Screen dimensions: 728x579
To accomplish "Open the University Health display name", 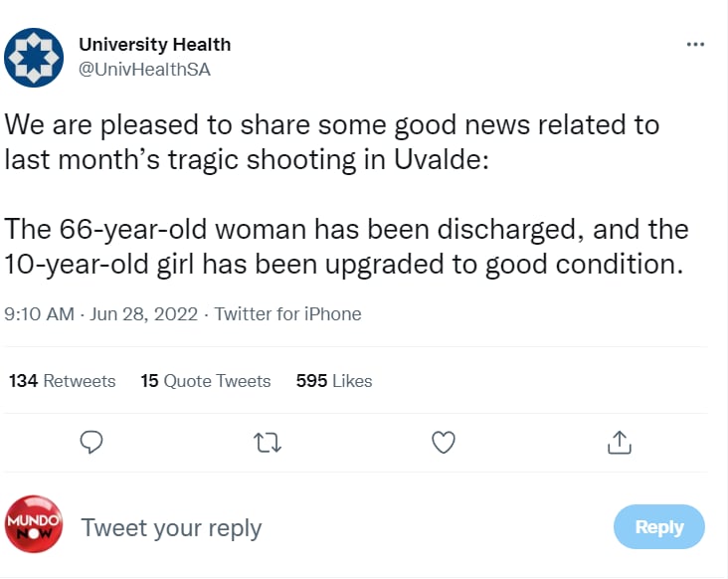I will (154, 45).
